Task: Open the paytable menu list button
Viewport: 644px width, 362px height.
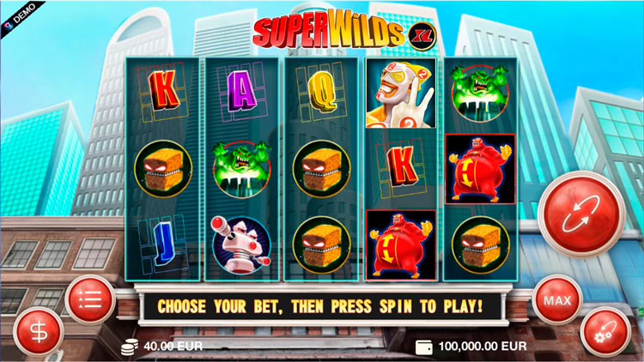Action: 90,300
